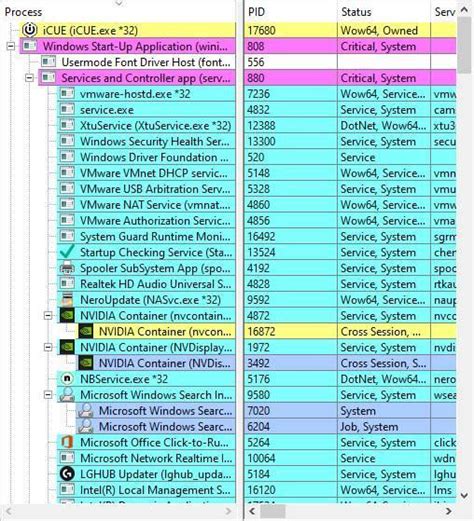The height and width of the screenshot is (521, 474).
Task: Select the System Guard Runtime Monitor row
Action: (146, 236)
